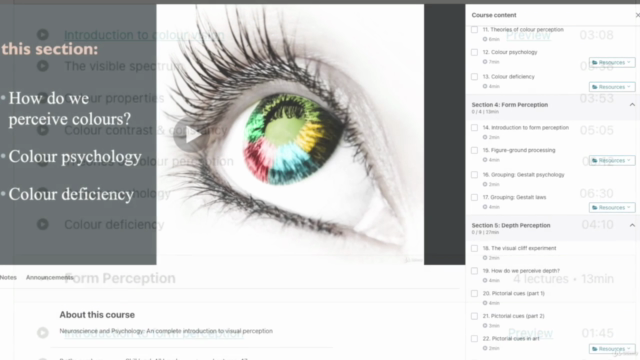Open Resources dropdown under Grouping: Gestalt laws
The height and width of the screenshot is (360, 640).
(x=612, y=207)
